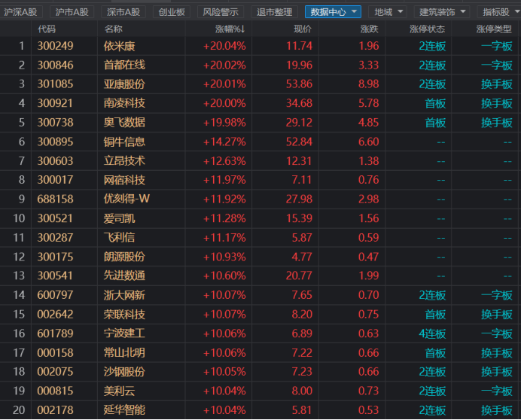The width and height of the screenshot is (521, 420).
Task: Select the 退市整理 tab
Action: point(274,12)
